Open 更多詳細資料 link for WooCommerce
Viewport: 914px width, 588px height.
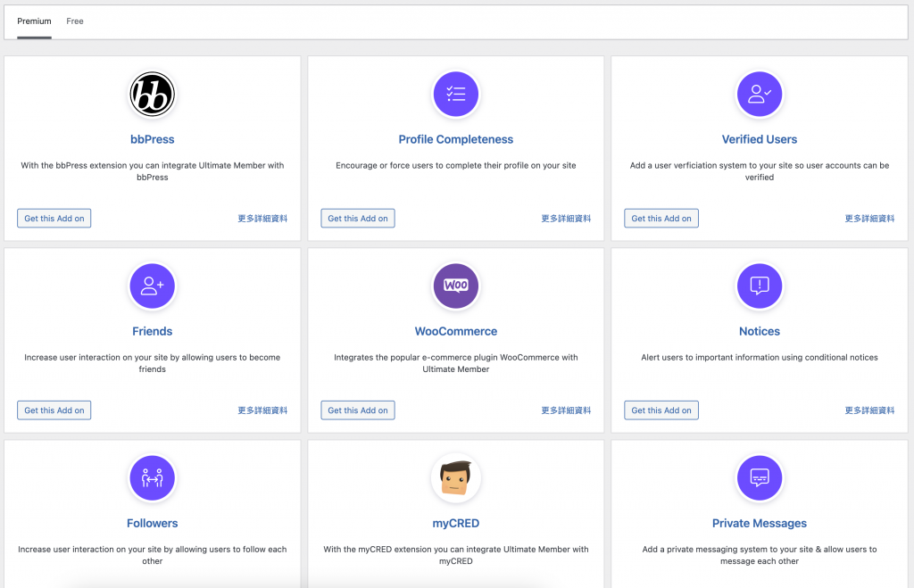click(x=566, y=410)
